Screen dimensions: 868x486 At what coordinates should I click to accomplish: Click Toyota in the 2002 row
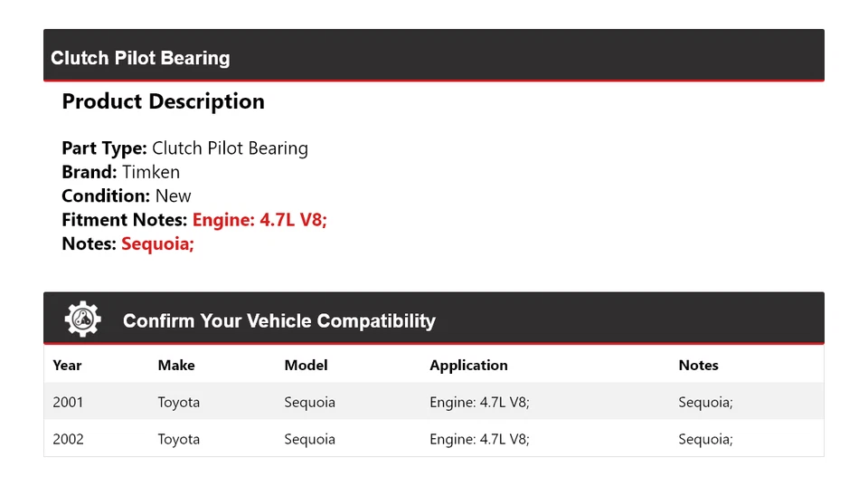(x=178, y=439)
